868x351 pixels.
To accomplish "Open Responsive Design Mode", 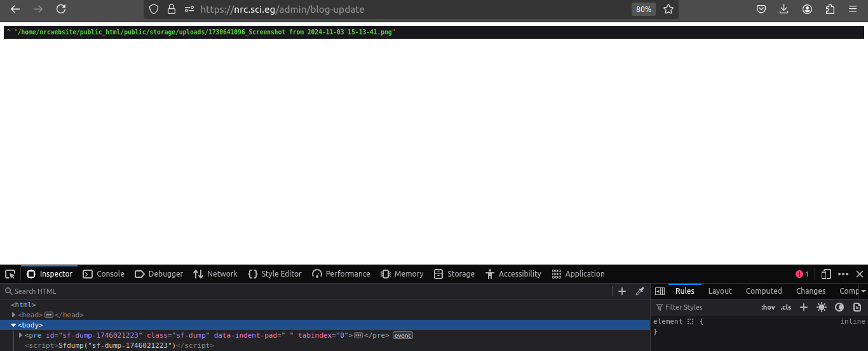I will coord(826,274).
